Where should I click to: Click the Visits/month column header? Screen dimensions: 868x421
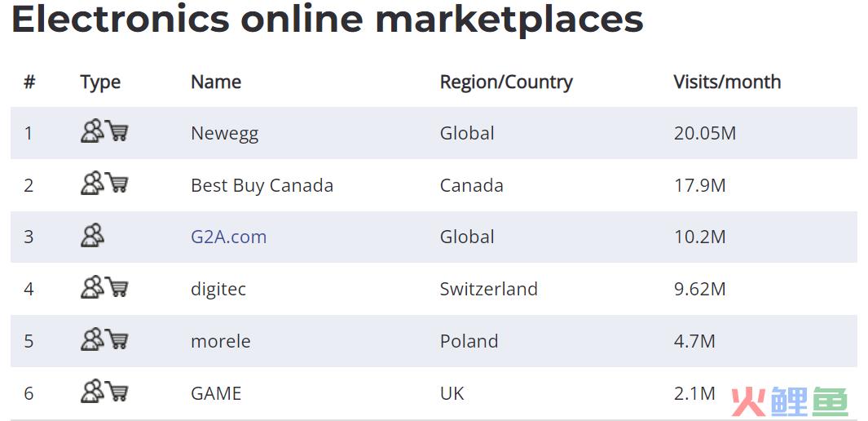(x=727, y=82)
